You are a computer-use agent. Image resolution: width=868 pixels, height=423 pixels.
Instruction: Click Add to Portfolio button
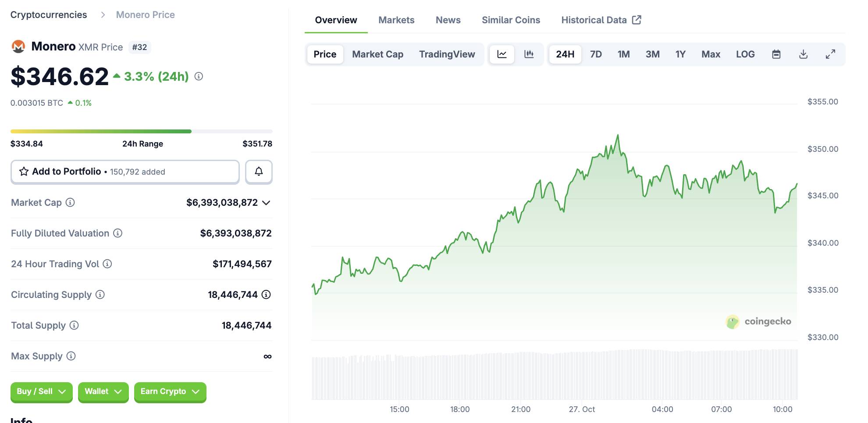point(125,172)
